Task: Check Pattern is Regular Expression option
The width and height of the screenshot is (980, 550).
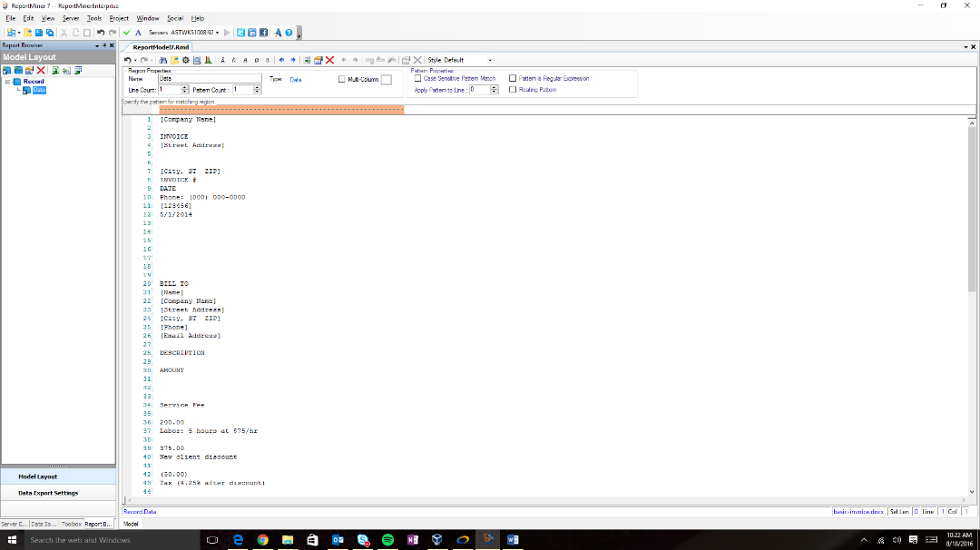Action: pyautogui.click(x=513, y=79)
